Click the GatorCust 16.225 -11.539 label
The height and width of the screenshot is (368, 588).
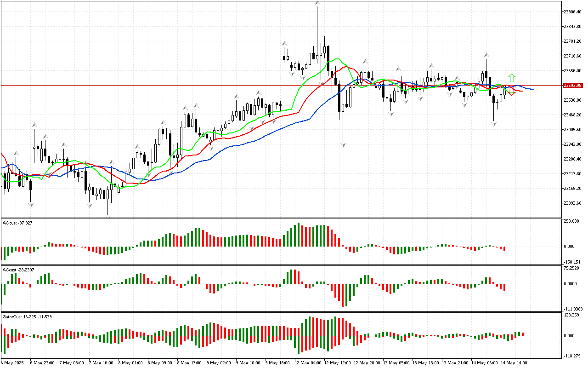27,316
